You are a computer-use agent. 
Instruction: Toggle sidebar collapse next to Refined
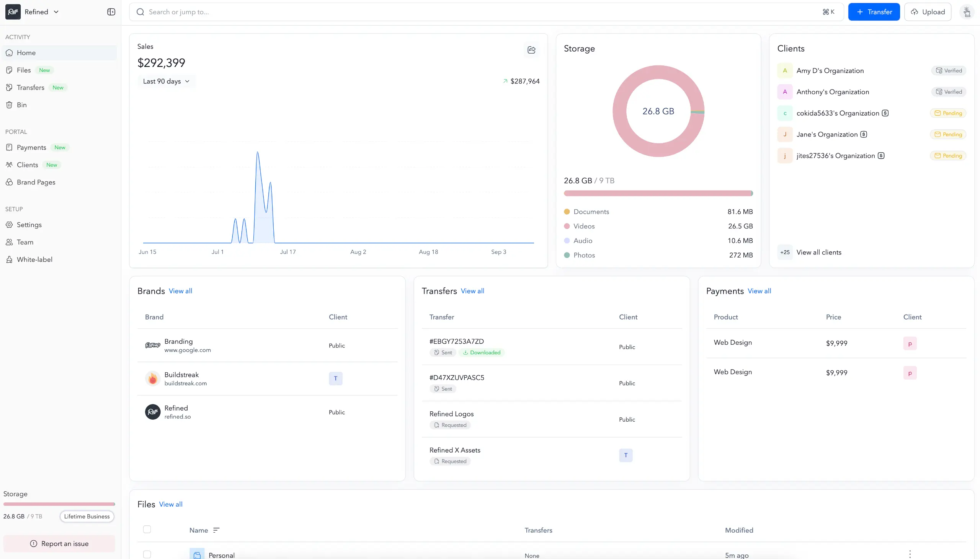point(111,12)
